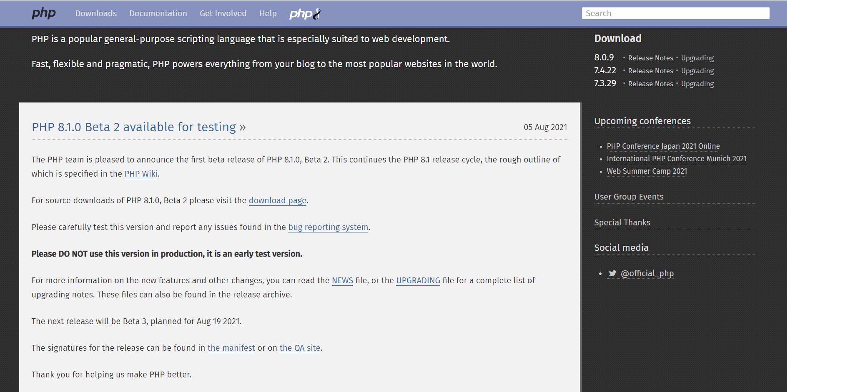Open Upgrading guide for 8.0.9

pos(697,58)
